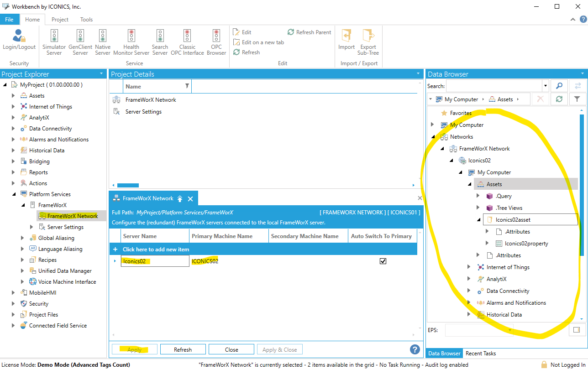Click Edit in the ribbon

click(242, 32)
